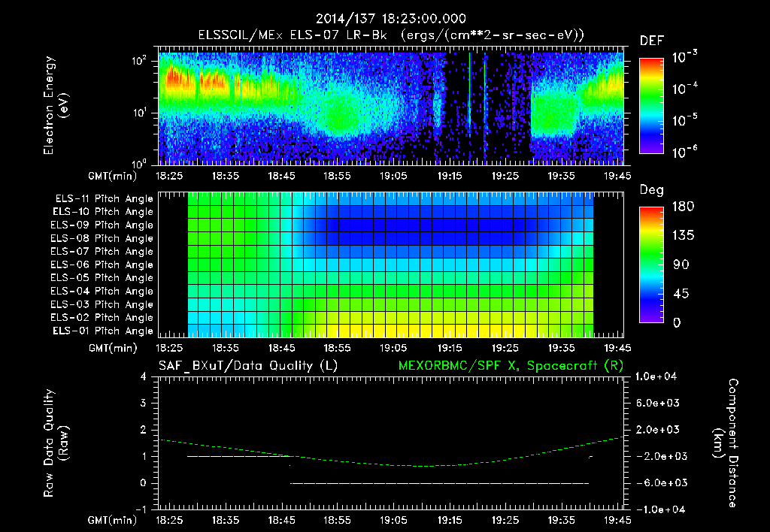Image resolution: width=770 pixels, height=532 pixels.
Task: Click the bright red electron flux region near 18:27
Action: (x=174, y=79)
